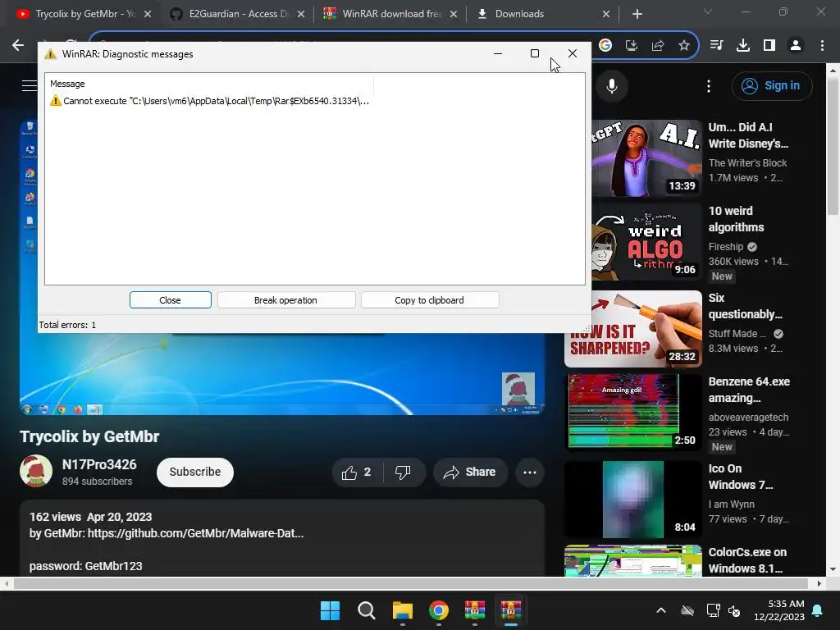The height and width of the screenshot is (630, 840).
Task: Open Windows taskbar search
Action: tap(367, 610)
